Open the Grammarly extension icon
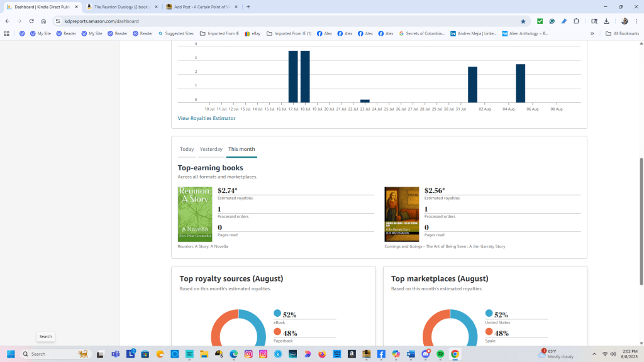This screenshot has width=644, height=362. tap(552, 21)
